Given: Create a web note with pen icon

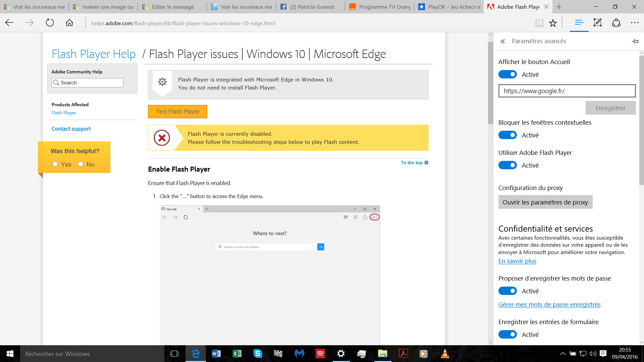Looking at the screenshot, I should pos(598,23).
